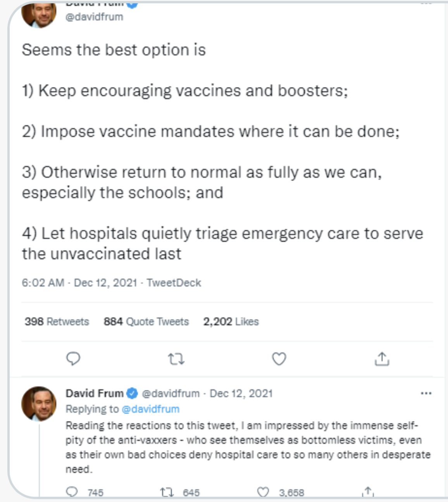Open the three-dot menu on the reply tweet
The width and height of the screenshot is (448, 502).
point(426,393)
